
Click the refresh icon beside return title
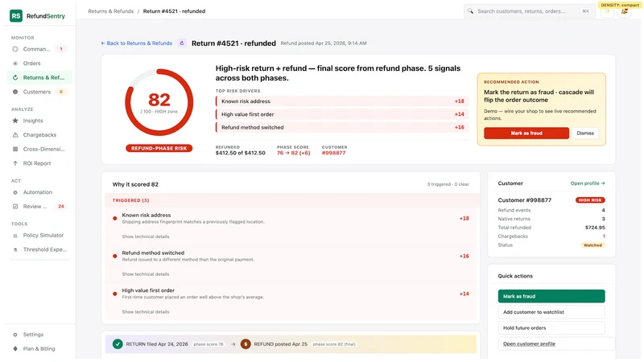point(182,43)
